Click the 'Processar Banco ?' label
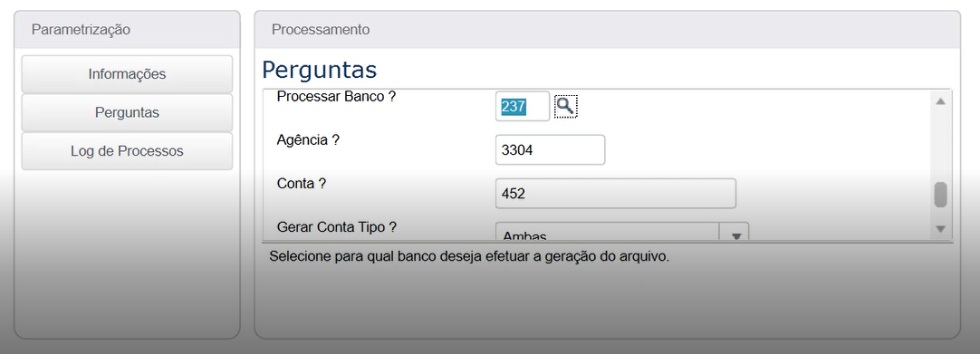Viewport: 980px width, 354px height. [336, 98]
